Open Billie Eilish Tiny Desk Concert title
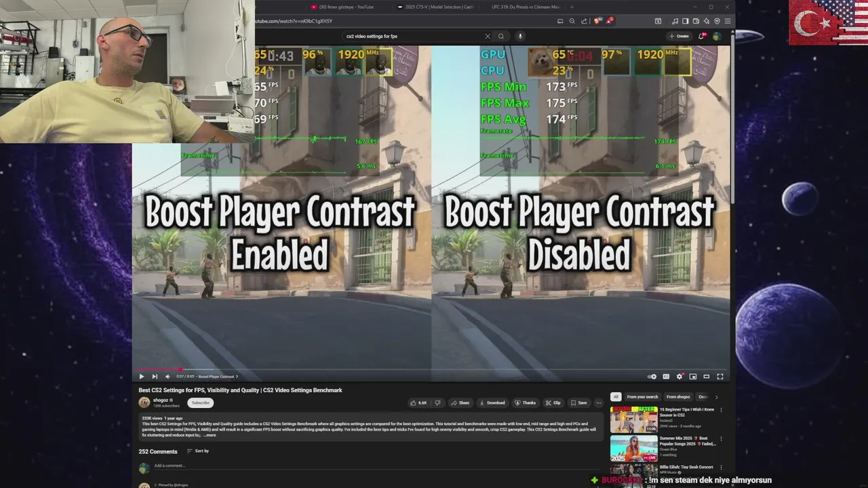 point(686,467)
